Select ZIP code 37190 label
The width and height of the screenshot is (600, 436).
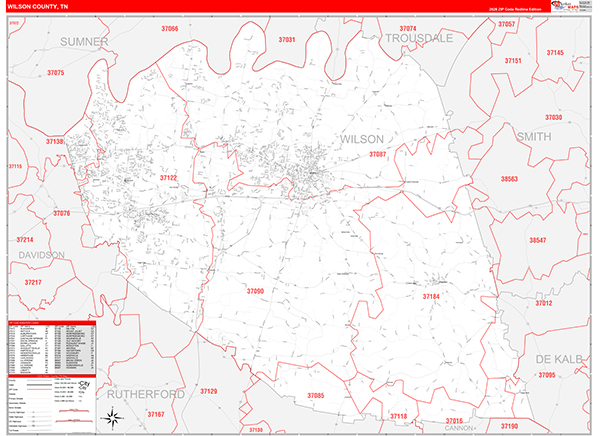(x=509, y=426)
